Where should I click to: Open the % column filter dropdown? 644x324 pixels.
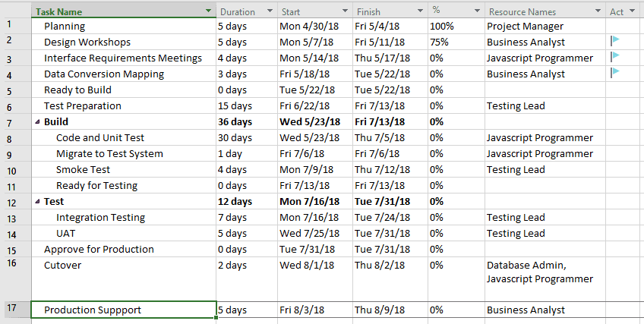477,11
